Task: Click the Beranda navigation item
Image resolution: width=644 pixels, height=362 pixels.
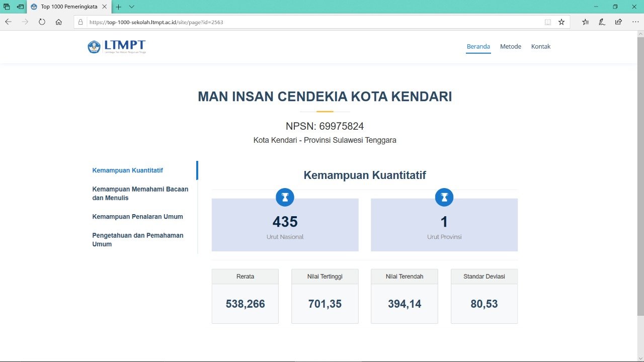Action: (x=477, y=46)
